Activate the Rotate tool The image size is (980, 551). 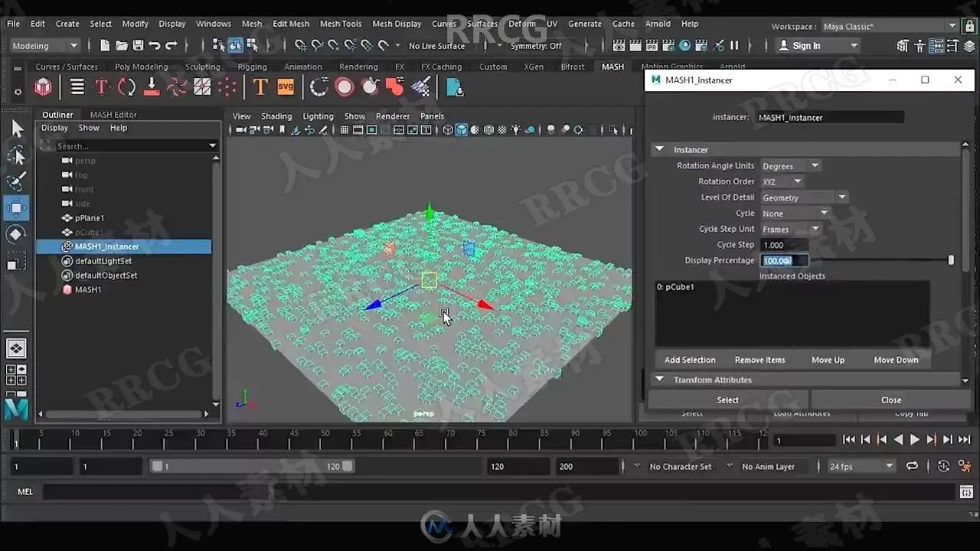pos(16,234)
